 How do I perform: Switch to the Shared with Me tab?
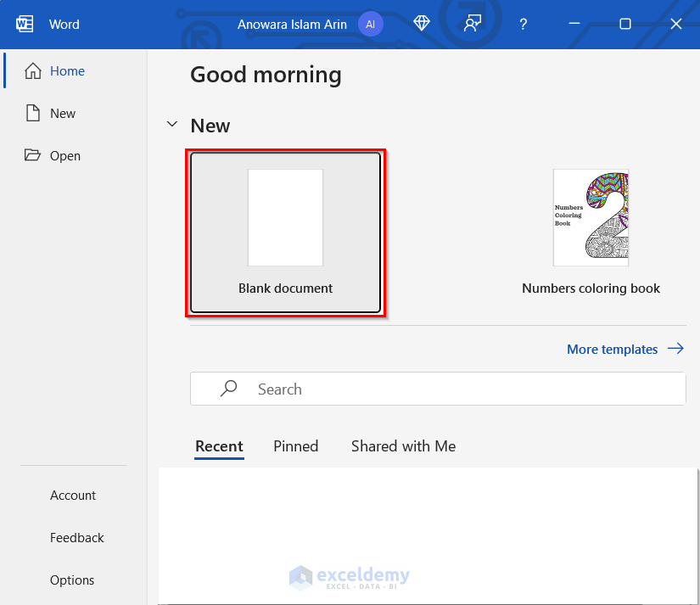pos(403,446)
